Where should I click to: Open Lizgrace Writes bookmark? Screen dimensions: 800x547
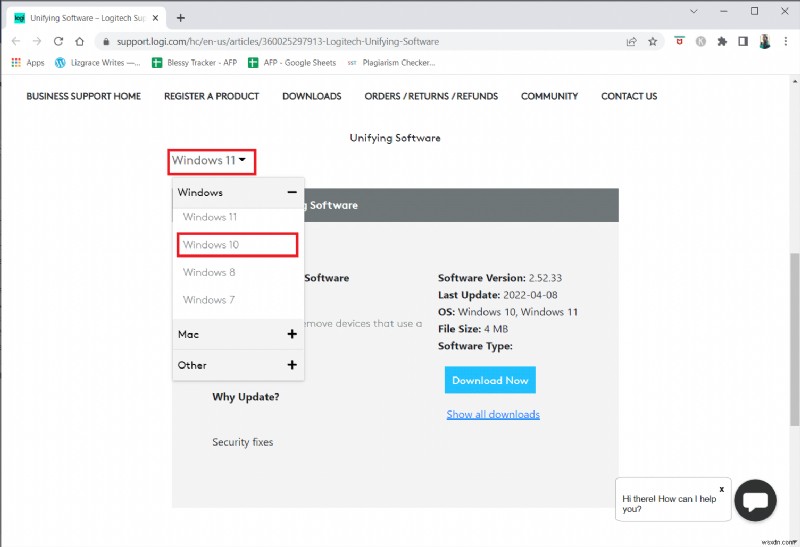[x=97, y=62]
